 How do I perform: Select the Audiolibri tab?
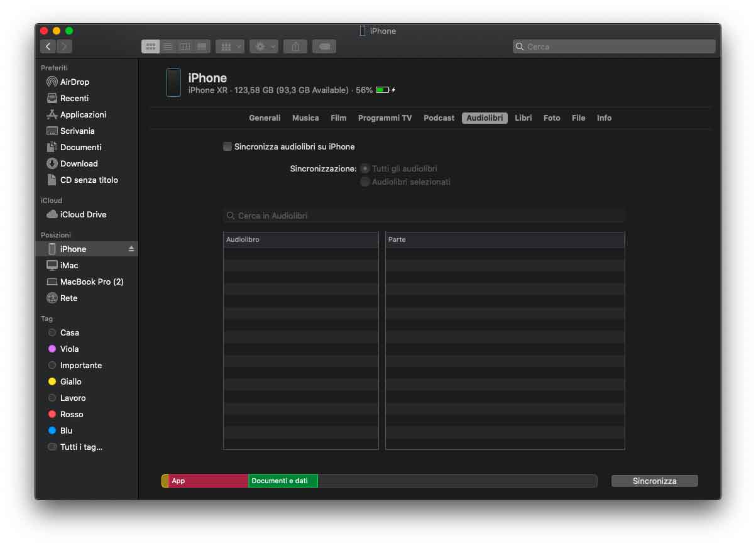[x=485, y=118]
